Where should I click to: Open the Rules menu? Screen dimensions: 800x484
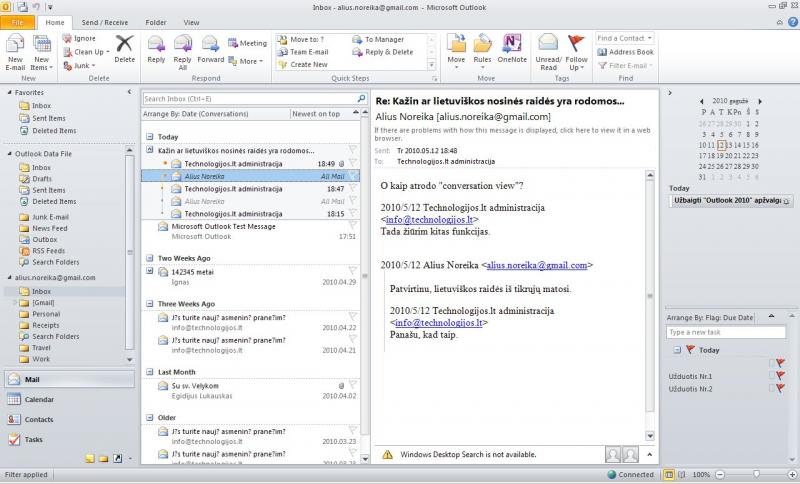click(x=482, y=53)
